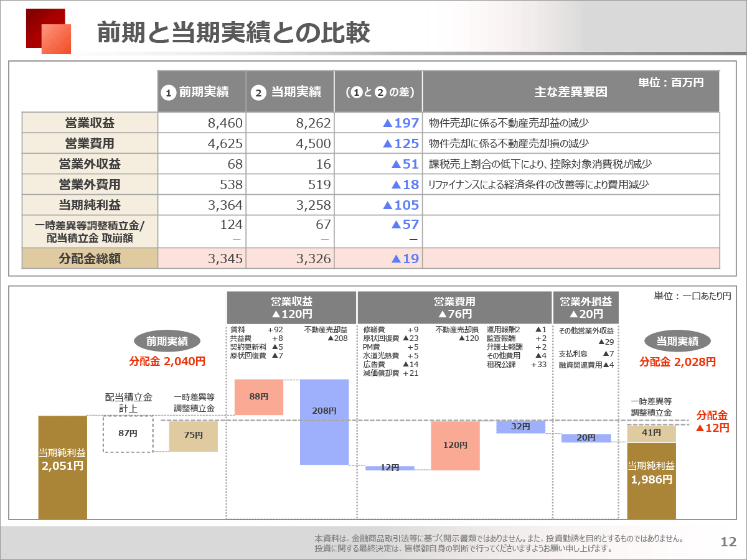
Task: Click the red square logo beside the title
Action: point(49,31)
